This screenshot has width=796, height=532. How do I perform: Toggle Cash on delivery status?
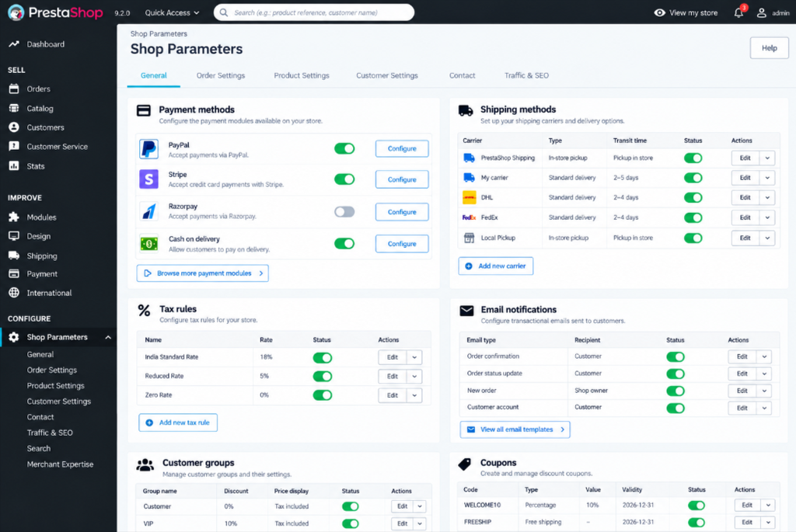344,243
